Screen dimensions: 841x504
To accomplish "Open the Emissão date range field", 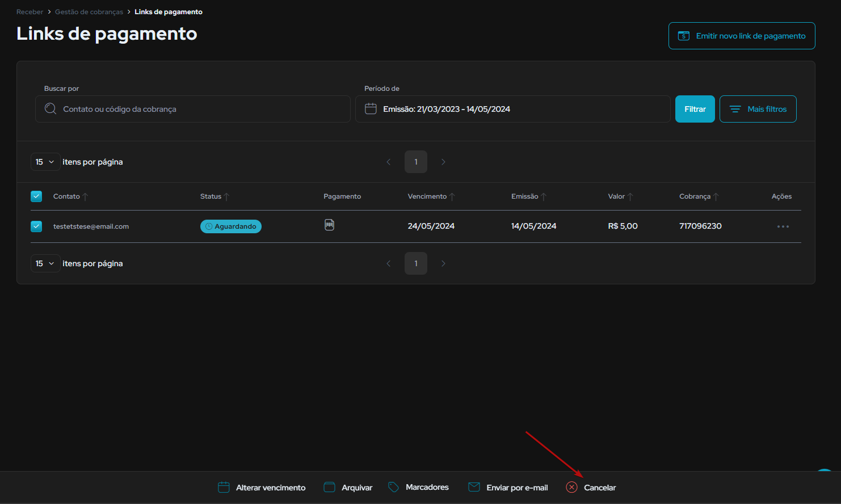I will (513, 109).
